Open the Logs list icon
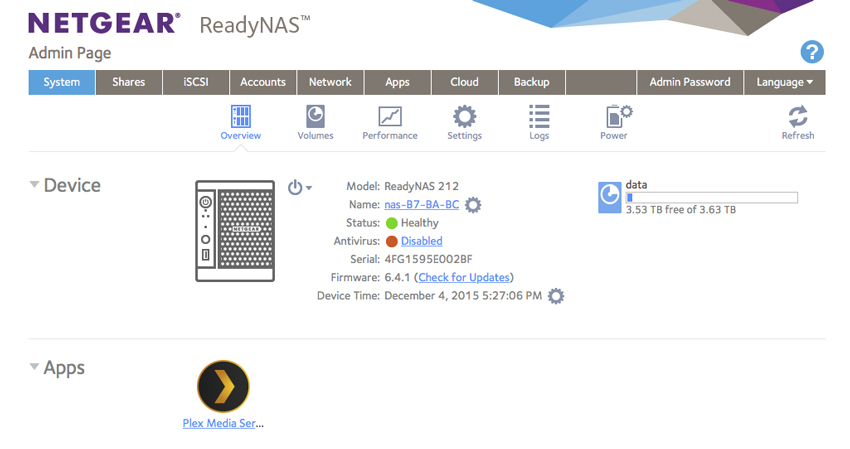The width and height of the screenshot is (850, 449). 539,116
